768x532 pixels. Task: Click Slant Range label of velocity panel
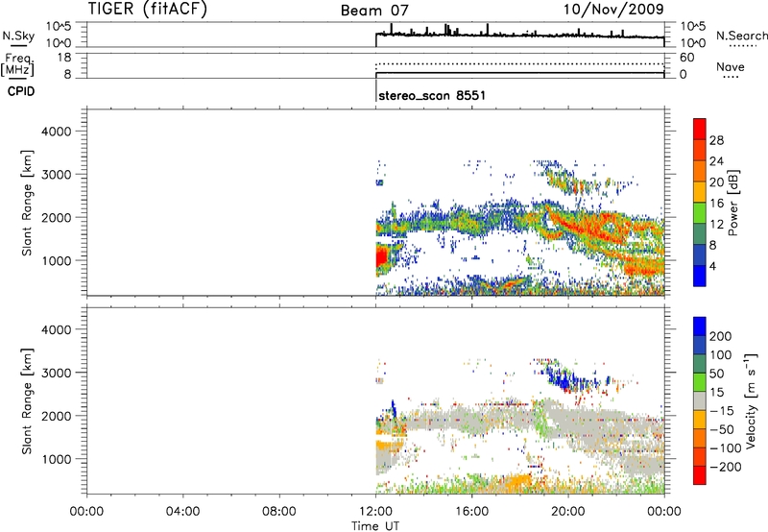click(x=27, y=401)
